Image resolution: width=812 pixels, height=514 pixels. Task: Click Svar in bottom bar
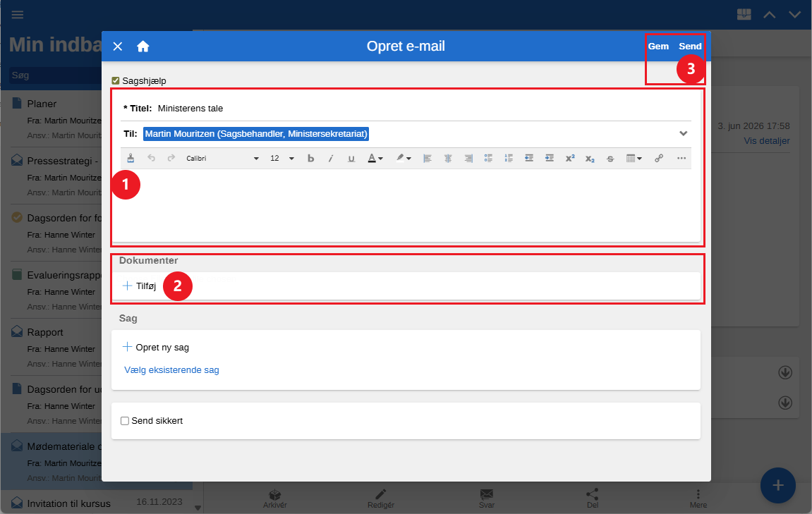[x=487, y=498]
